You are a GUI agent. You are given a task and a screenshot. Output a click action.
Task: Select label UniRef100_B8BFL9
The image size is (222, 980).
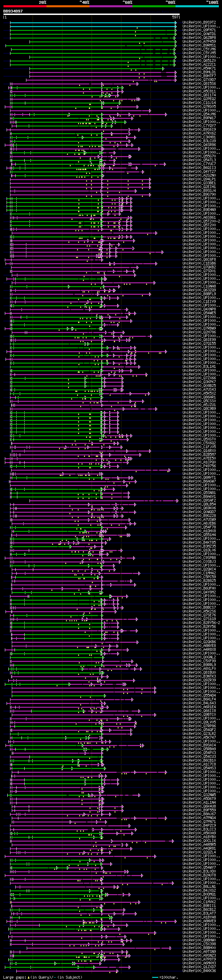point(199,294)
